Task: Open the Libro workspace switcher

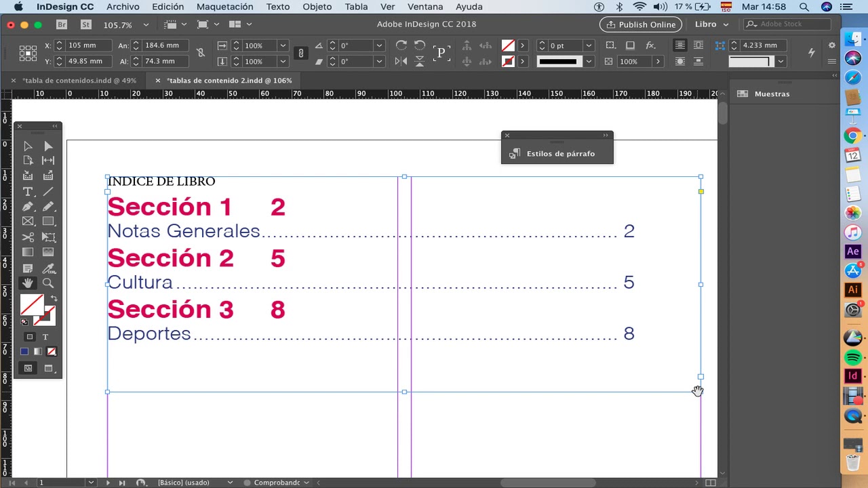Action: pyautogui.click(x=711, y=24)
